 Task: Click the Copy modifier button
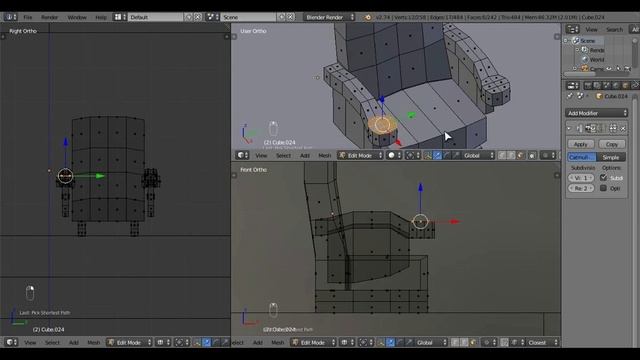pyautogui.click(x=611, y=144)
